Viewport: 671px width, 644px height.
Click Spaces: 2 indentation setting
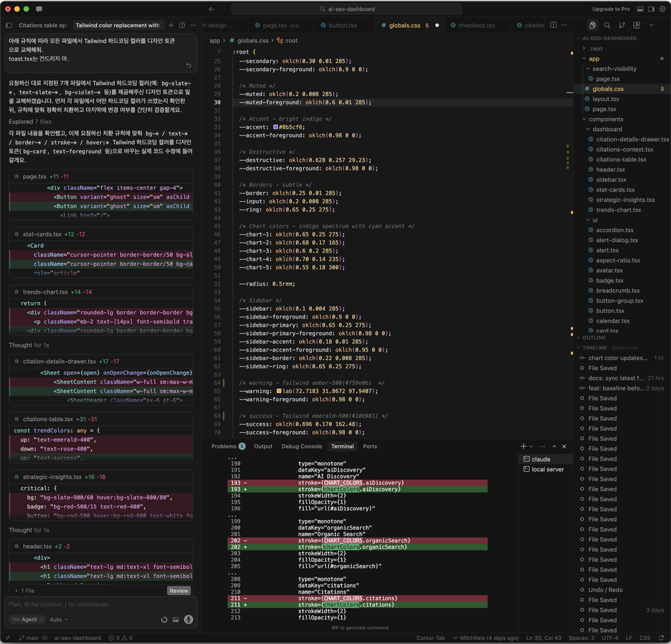point(581,638)
